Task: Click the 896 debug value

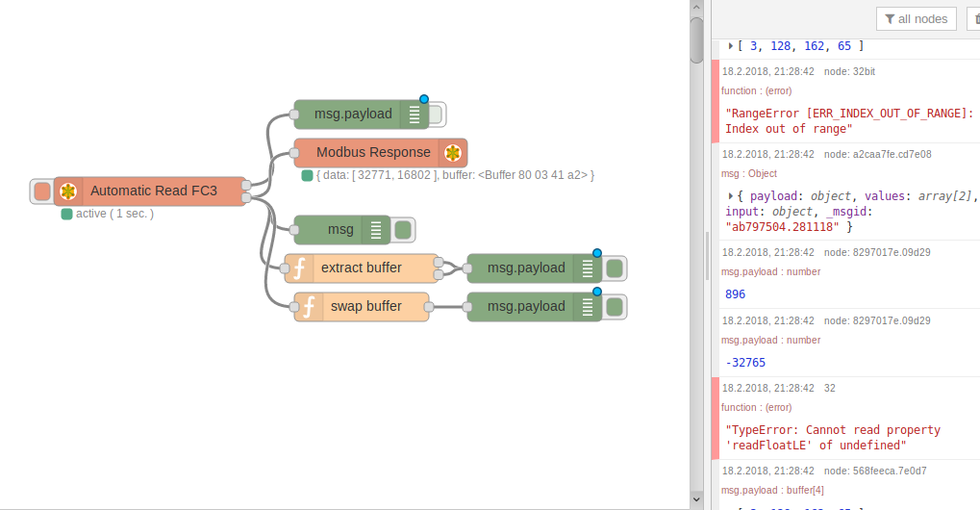Action: click(735, 294)
